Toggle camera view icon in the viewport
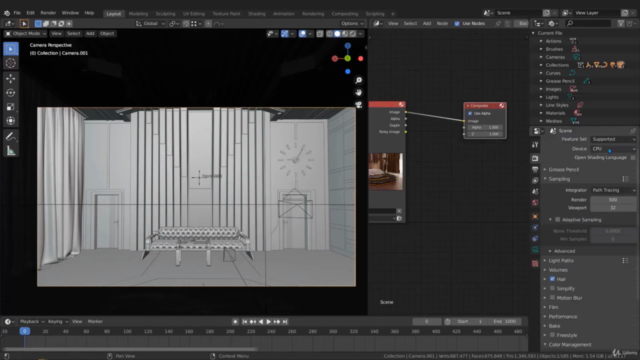Image resolution: width=640 pixels, height=360 pixels. [358, 105]
